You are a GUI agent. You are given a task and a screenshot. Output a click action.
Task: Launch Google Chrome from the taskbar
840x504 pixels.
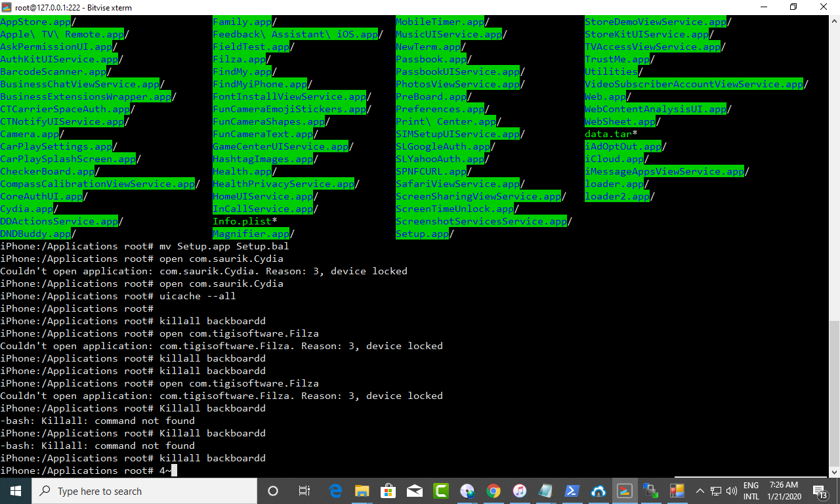coord(493,491)
